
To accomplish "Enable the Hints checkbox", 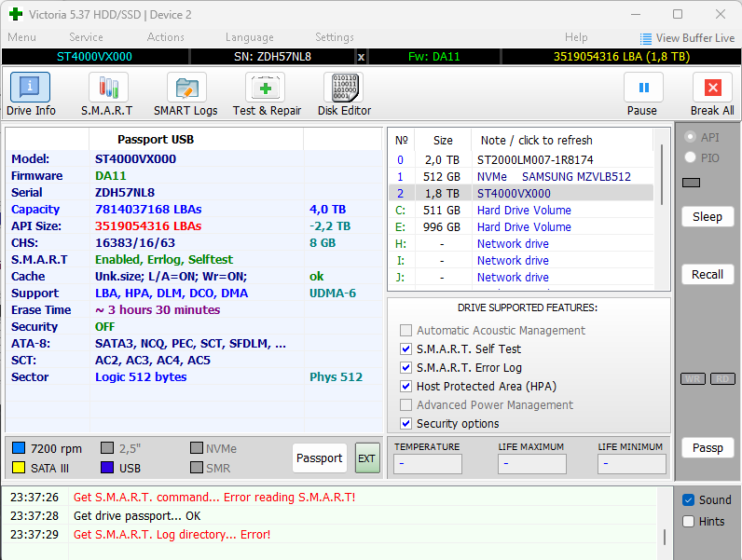I will coord(689,521).
